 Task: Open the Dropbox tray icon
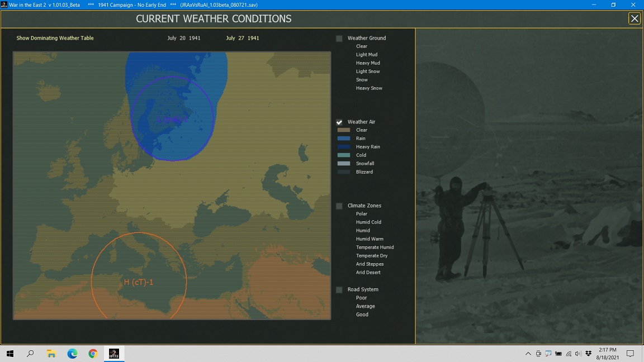click(x=589, y=354)
